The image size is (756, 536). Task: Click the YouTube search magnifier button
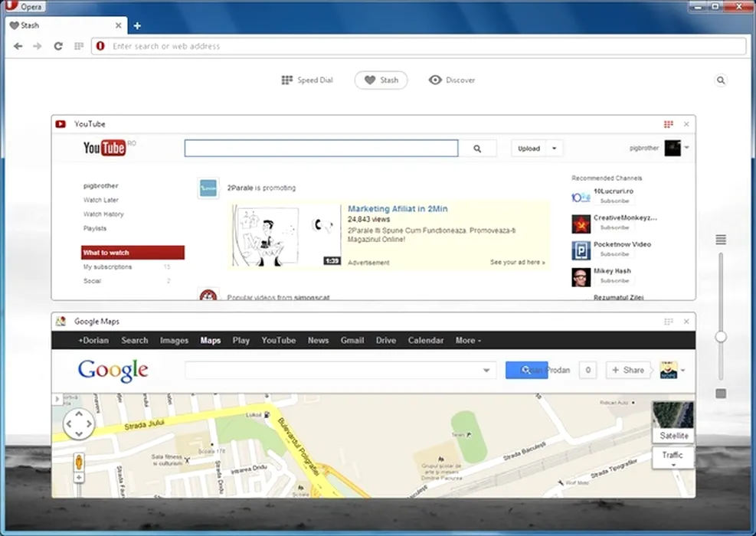point(477,149)
